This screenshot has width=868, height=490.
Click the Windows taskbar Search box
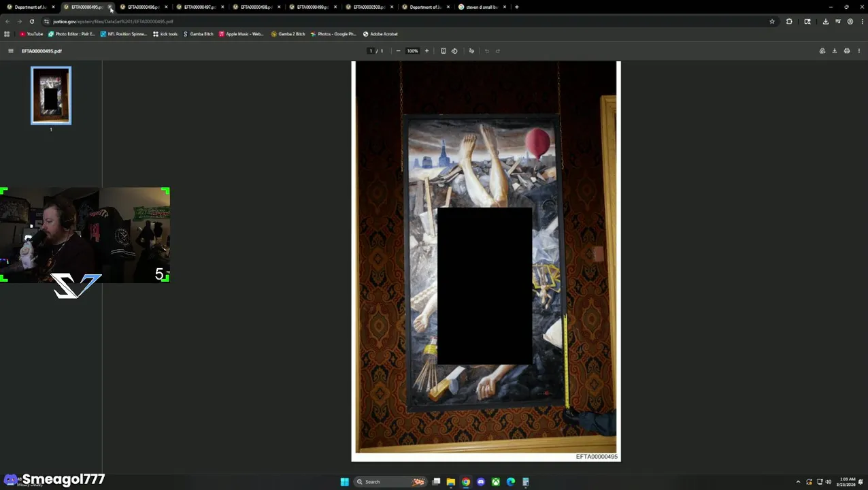point(391,482)
